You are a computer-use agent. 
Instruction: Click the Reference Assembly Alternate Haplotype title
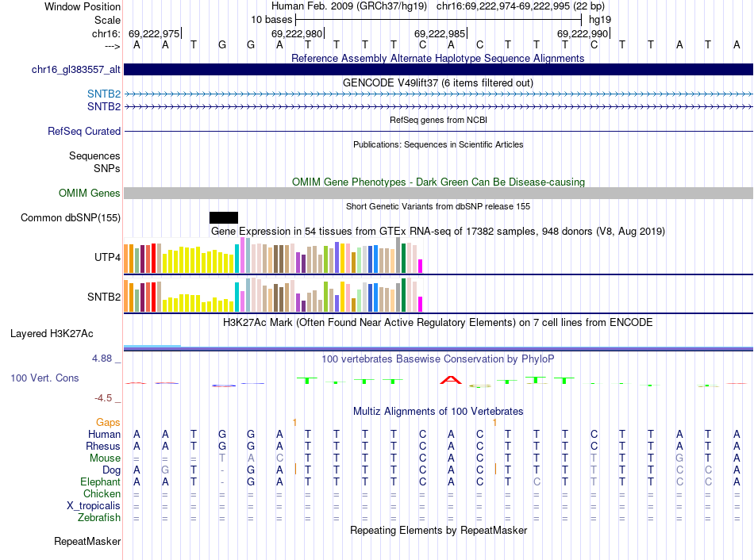(x=438, y=58)
